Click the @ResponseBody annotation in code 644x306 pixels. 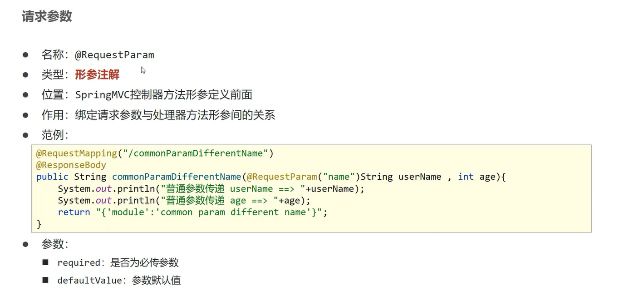point(71,165)
